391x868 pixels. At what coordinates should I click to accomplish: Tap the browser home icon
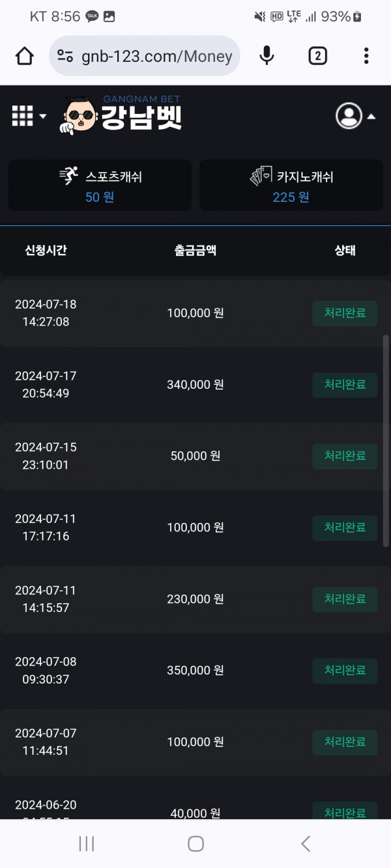point(25,57)
